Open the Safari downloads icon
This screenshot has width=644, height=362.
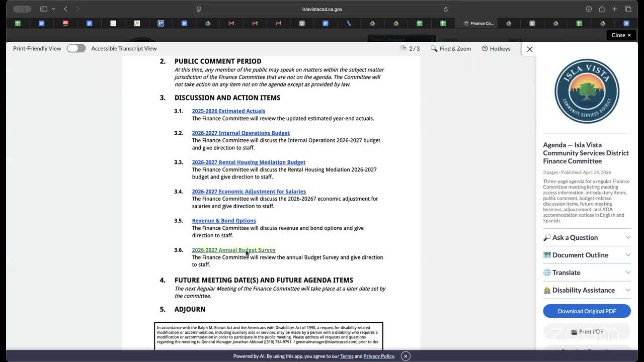click(x=588, y=9)
